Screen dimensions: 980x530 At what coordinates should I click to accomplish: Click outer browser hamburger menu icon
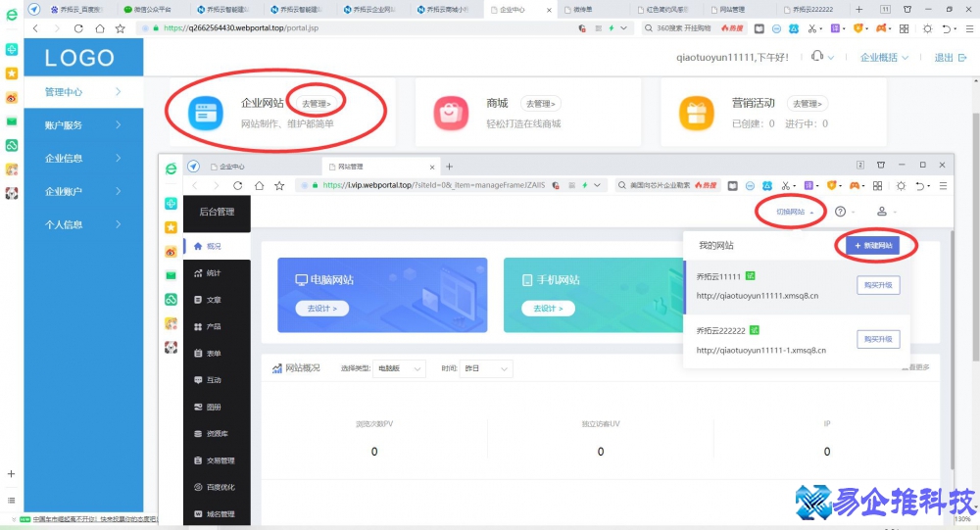969,28
